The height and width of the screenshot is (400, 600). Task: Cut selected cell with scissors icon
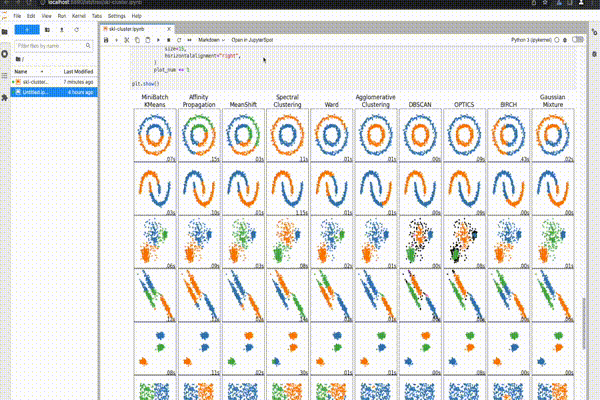coord(127,40)
